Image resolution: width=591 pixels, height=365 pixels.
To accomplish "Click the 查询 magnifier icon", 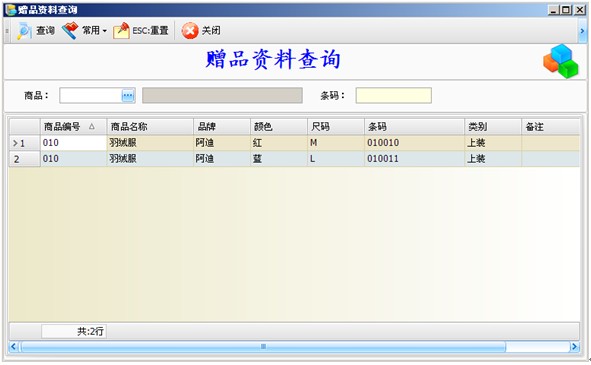I will point(24,31).
